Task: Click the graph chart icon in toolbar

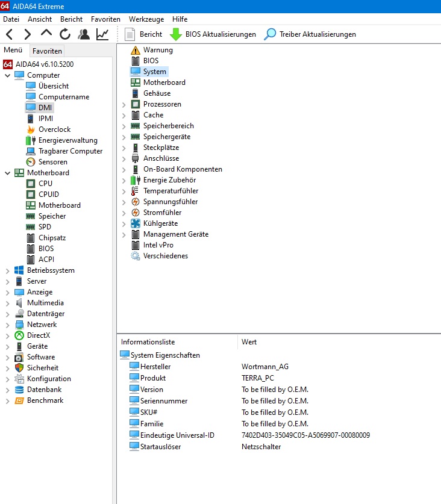Action: pos(102,34)
